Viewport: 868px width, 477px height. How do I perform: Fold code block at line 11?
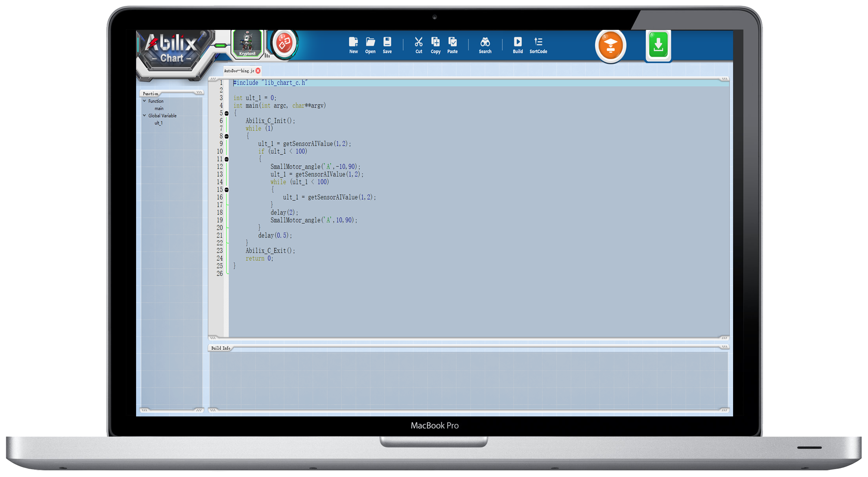point(227,159)
